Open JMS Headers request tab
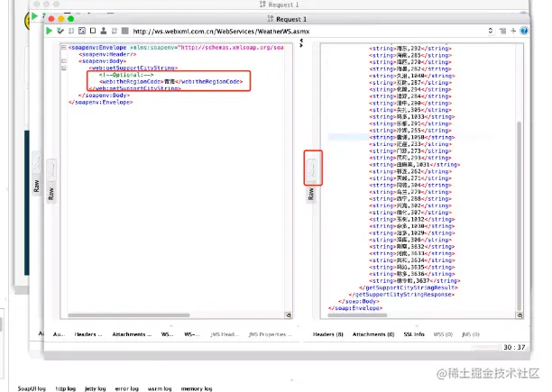The height and width of the screenshot is (392, 552). click(225, 334)
